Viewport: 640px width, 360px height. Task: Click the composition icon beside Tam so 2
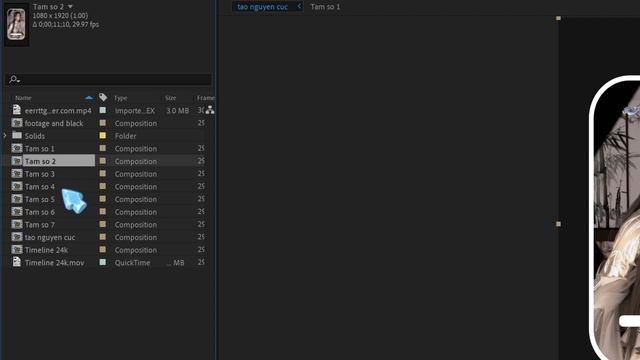(x=17, y=161)
